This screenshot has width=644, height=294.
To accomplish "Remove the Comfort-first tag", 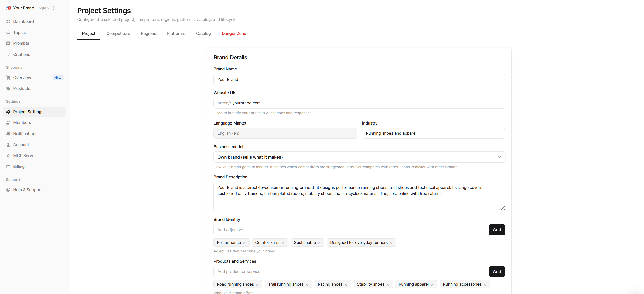I will (x=283, y=243).
